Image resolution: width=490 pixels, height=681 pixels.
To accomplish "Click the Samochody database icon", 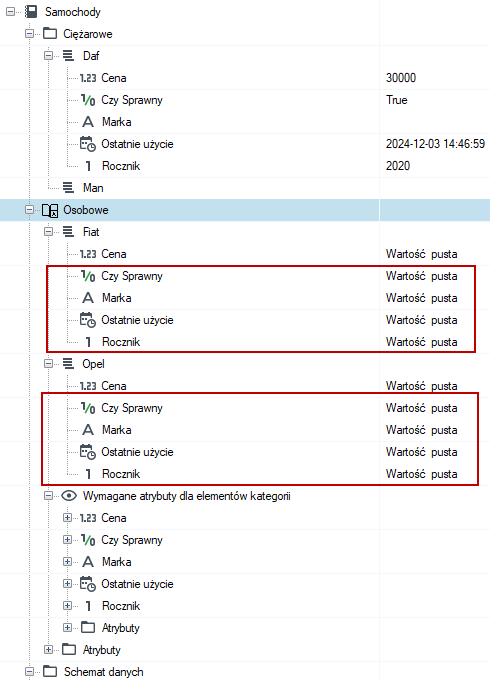I will tap(31, 12).
